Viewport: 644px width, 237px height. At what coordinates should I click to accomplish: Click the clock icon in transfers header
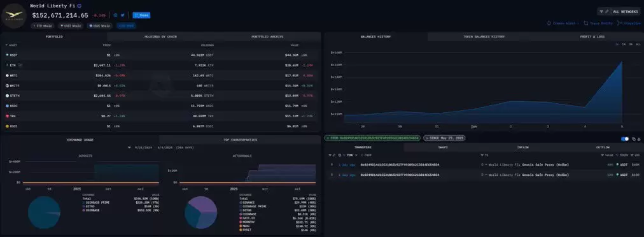pyautogui.click(x=339, y=155)
